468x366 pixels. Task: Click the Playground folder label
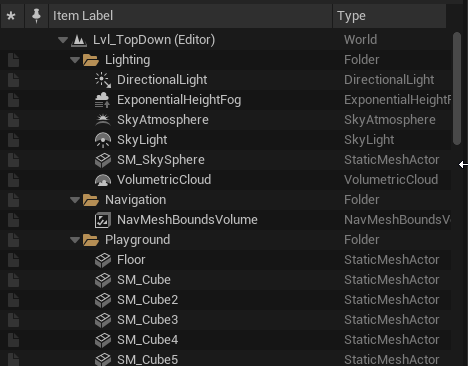point(137,240)
